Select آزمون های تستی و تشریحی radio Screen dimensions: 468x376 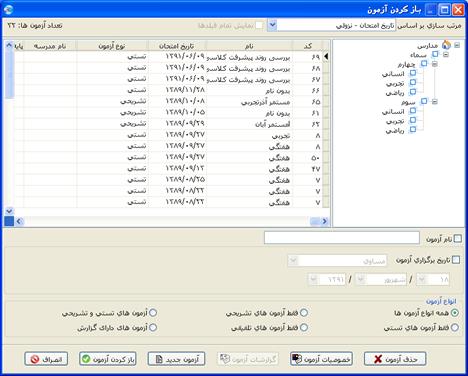(x=153, y=313)
